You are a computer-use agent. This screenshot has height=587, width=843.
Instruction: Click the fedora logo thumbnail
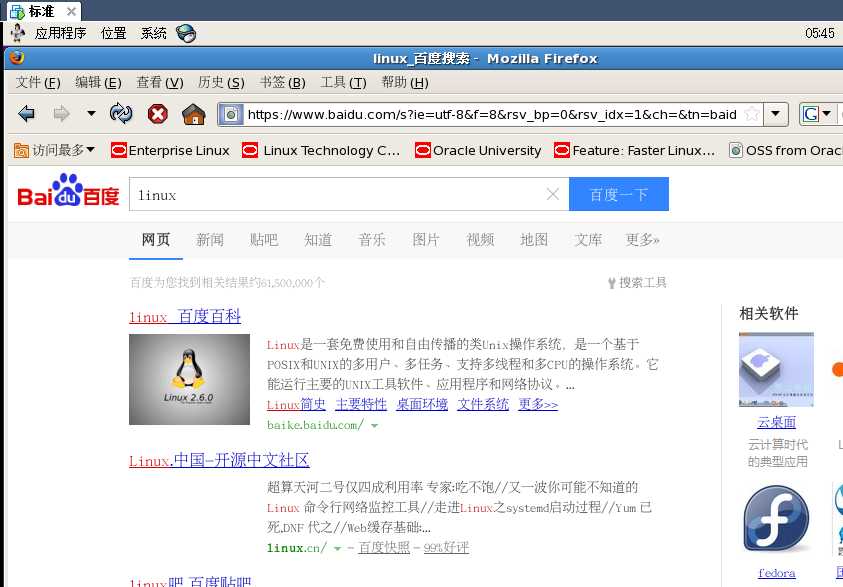(776, 520)
